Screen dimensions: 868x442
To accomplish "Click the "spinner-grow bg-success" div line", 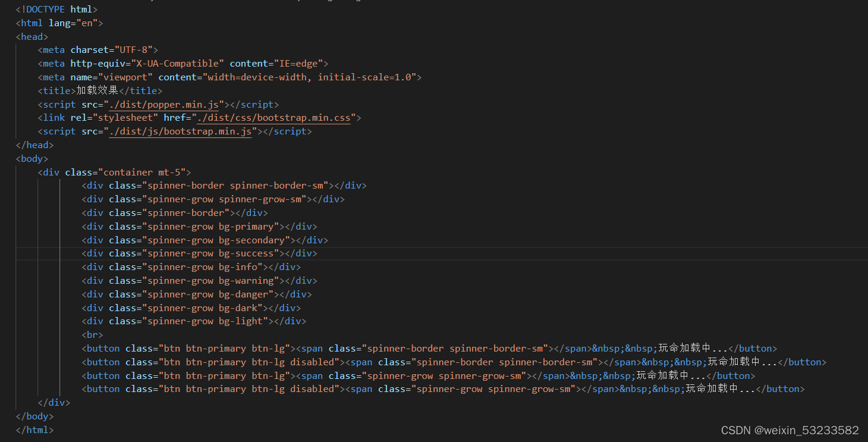I will [200, 253].
